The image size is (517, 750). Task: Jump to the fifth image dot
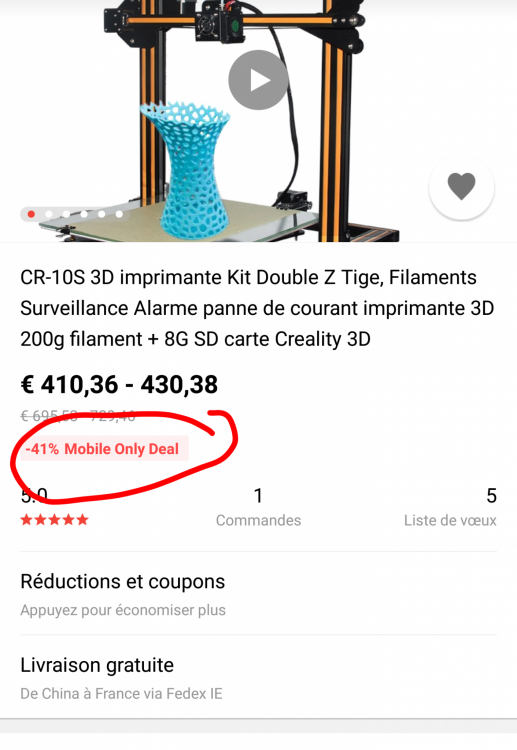[x=102, y=214]
